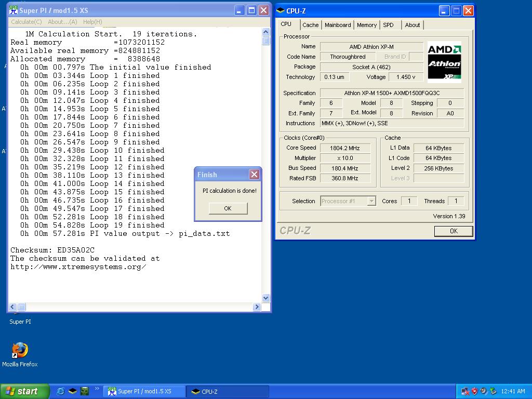Switch to CPU-Z taskbar button
Image resolution: width=532 pixels, height=399 pixels.
coord(228,392)
